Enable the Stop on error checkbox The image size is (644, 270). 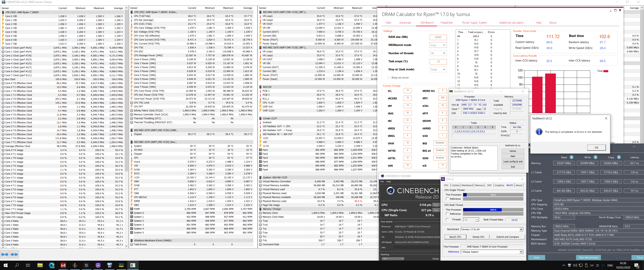(x=389, y=78)
